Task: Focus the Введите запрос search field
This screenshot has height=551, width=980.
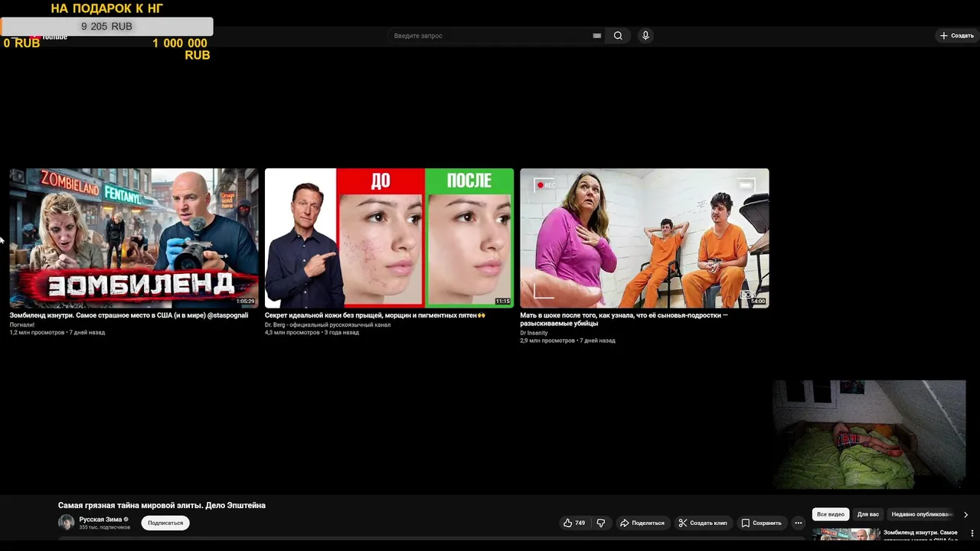Action: (x=490, y=36)
